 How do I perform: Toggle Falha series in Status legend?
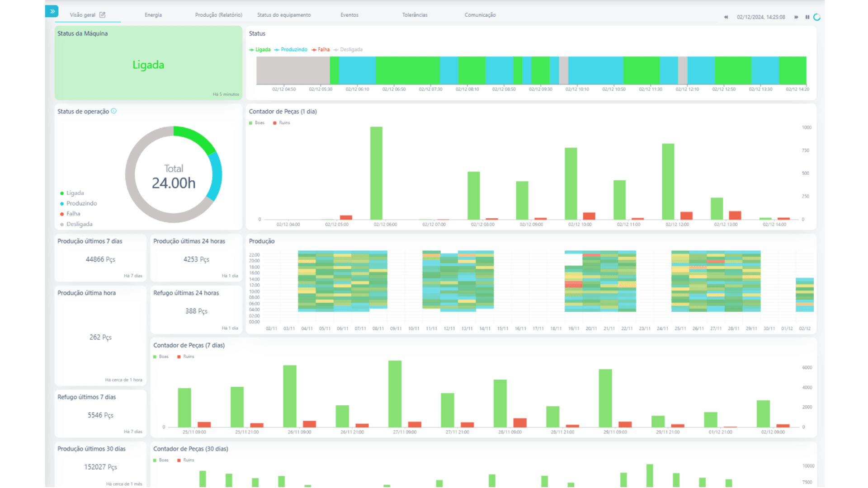321,50
